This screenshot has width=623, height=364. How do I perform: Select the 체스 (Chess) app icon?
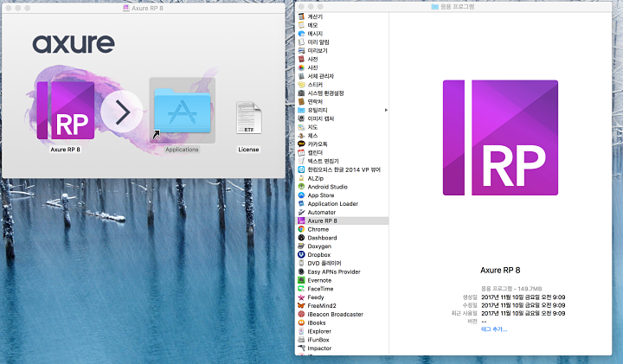click(x=301, y=136)
